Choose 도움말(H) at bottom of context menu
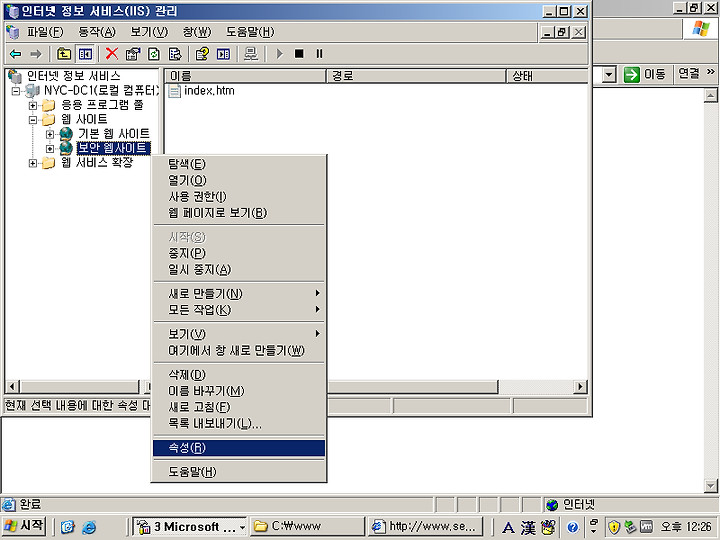Viewport: 720px width, 540px height. pyautogui.click(x=239, y=472)
